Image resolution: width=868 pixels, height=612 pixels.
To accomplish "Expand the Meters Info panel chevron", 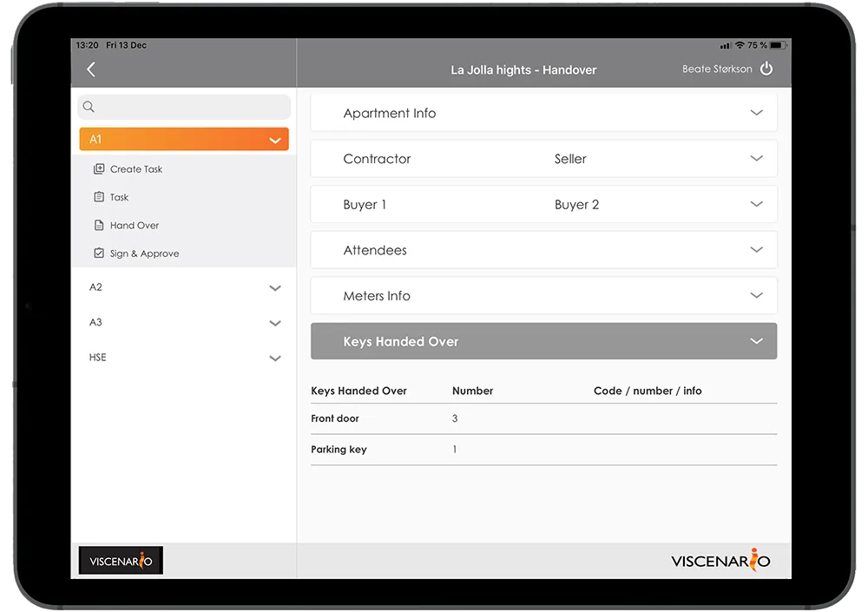I will tap(756, 295).
